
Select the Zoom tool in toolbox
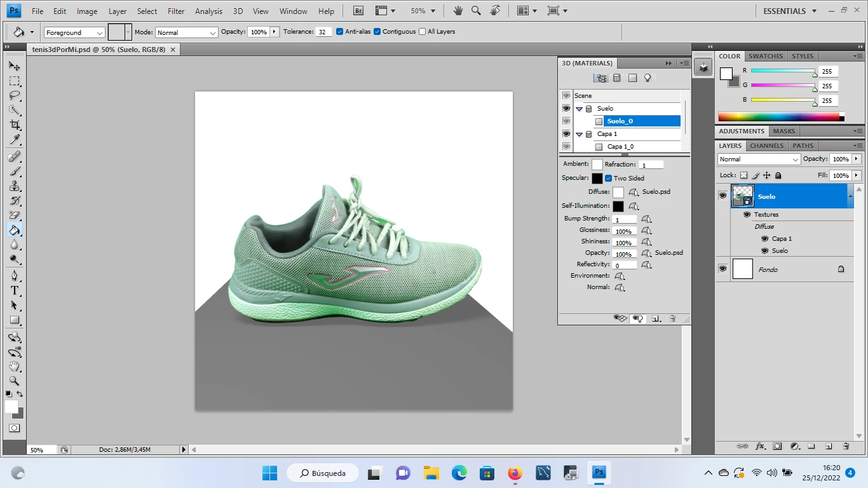coord(15,381)
